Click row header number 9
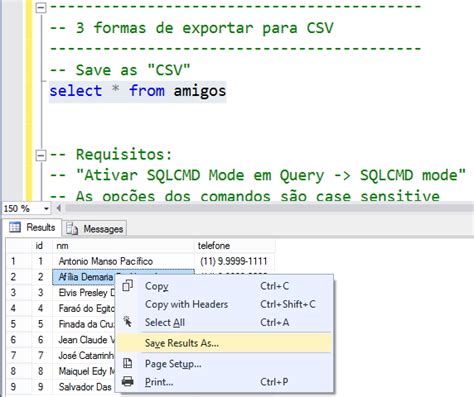This screenshot has width=474, height=397. point(19,387)
